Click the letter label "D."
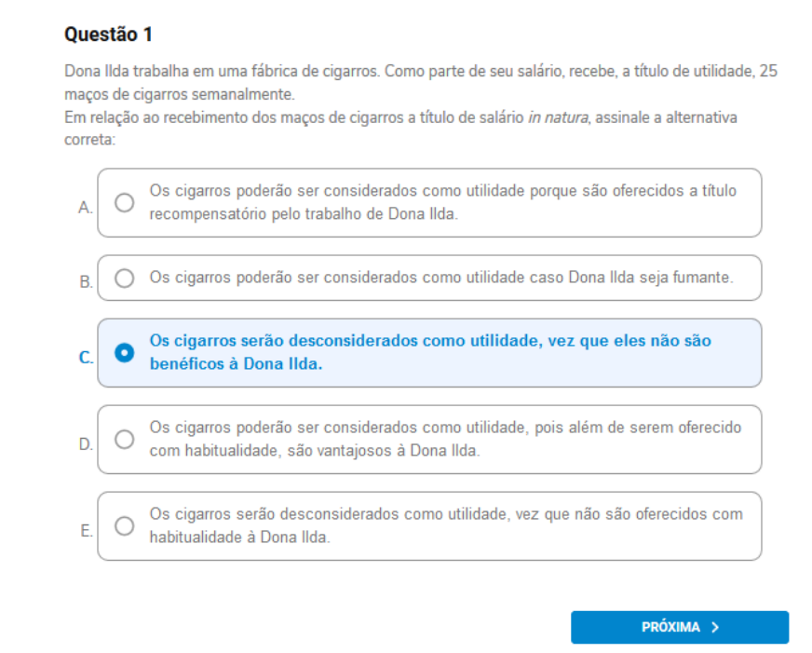Image resolution: width=812 pixels, height=653 pixels. click(86, 444)
